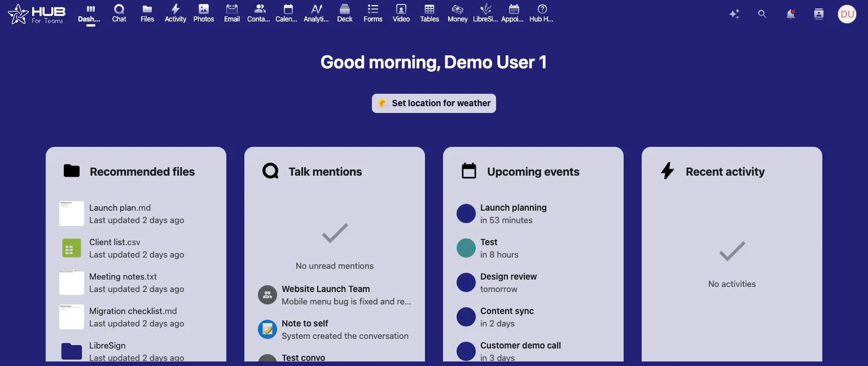Click Recent activity heading

pyautogui.click(x=725, y=172)
